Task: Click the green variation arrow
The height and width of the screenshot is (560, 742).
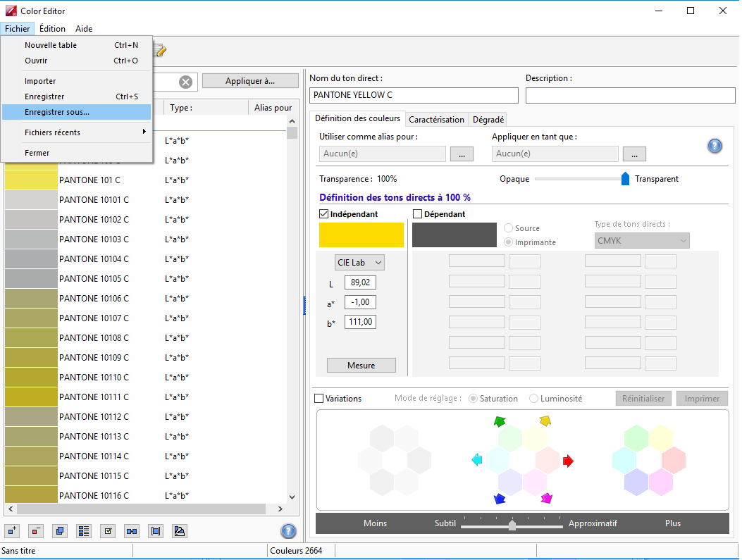Action: click(x=499, y=421)
